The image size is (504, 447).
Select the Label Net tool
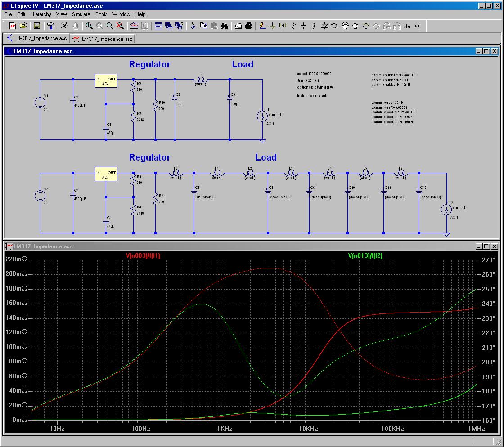tap(283, 26)
